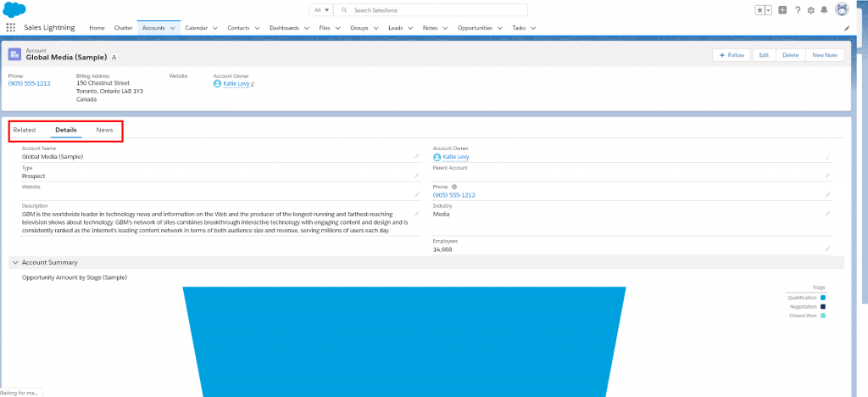The width and height of the screenshot is (868, 397).
Task: Open the Notifications bell icon
Action: click(824, 10)
